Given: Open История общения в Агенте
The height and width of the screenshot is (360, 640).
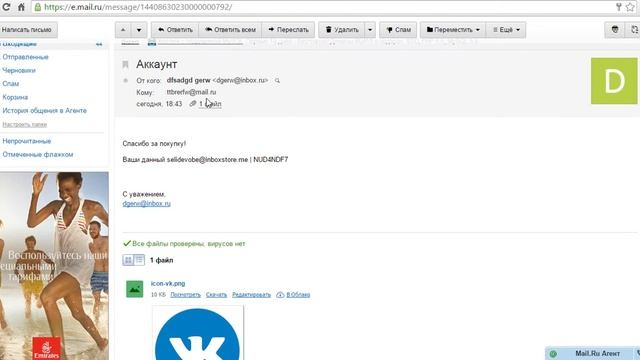Looking at the screenshot, I should (44, 111).
